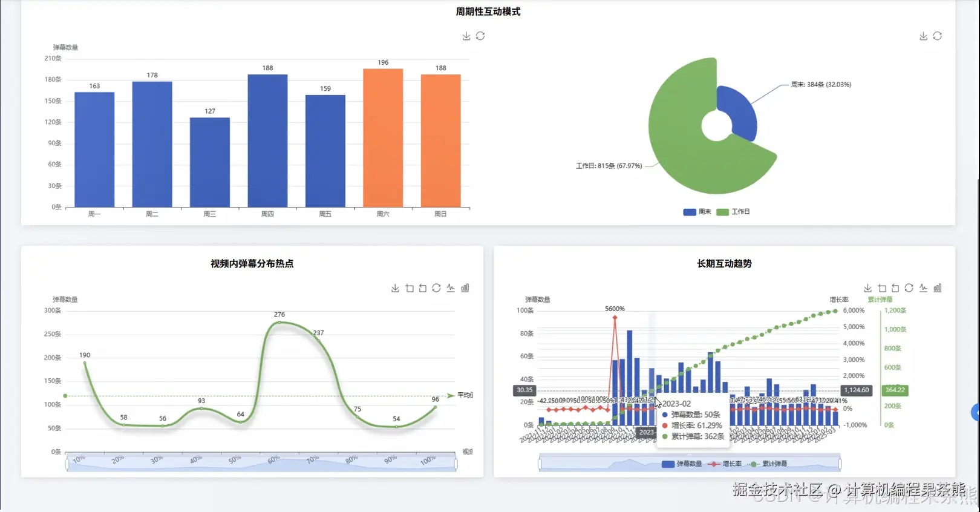Image resolution: width=980 pixels, height=512 pixels.
Task: Select the 周一 bar with value 163
Action: tap(94, 149)
